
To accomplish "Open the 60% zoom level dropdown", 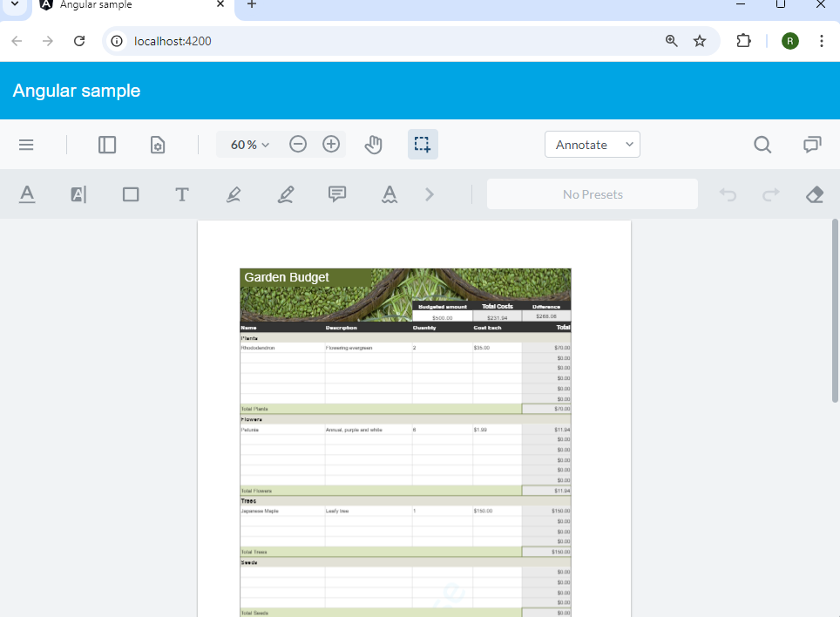I will [247, 145].
